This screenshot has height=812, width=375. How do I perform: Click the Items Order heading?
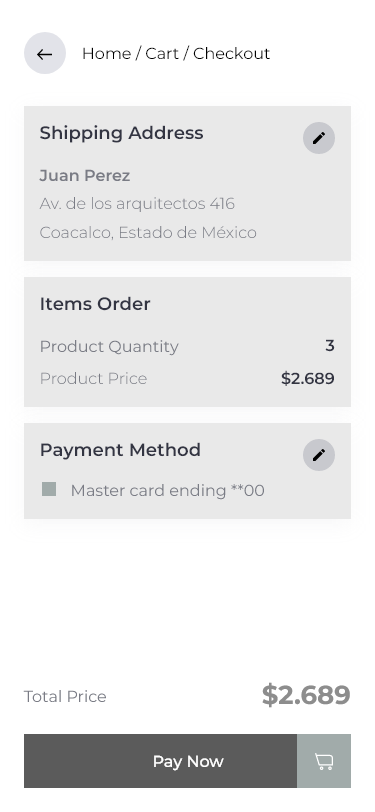click(x=95, y=303)
